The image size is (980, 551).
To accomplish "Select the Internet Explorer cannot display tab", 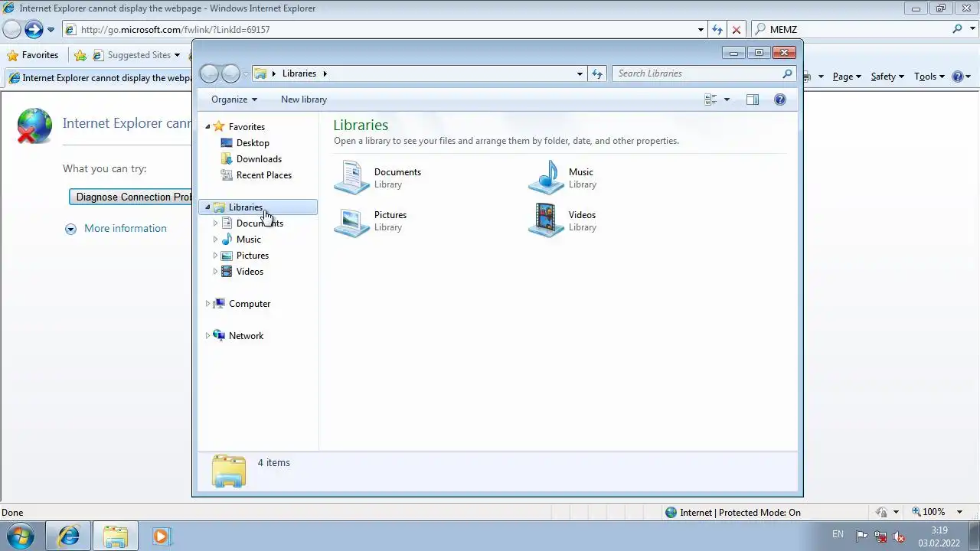I will pos(100,78).
